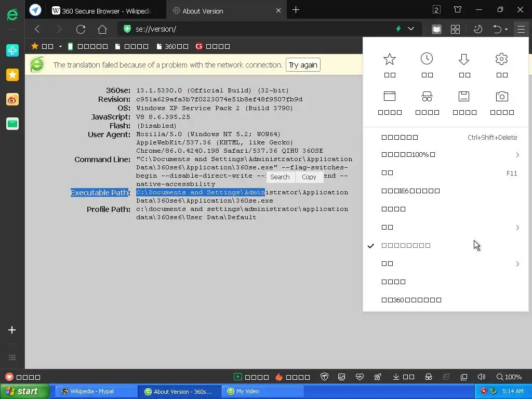532x399 pixels.
Task: Switch to the 360 Secure Browser Wikipedia tab
Action: click(x=106, y=11)
